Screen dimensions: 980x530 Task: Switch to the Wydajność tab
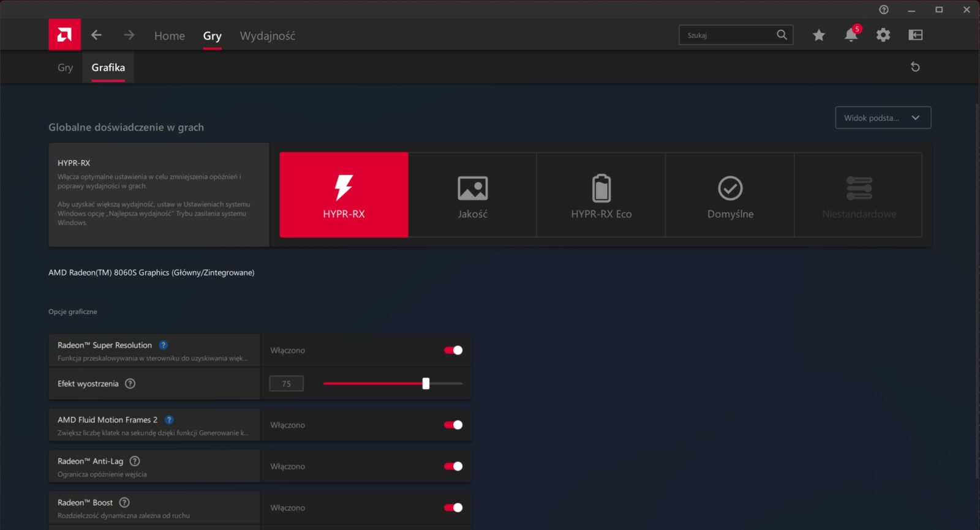(267, 36)
